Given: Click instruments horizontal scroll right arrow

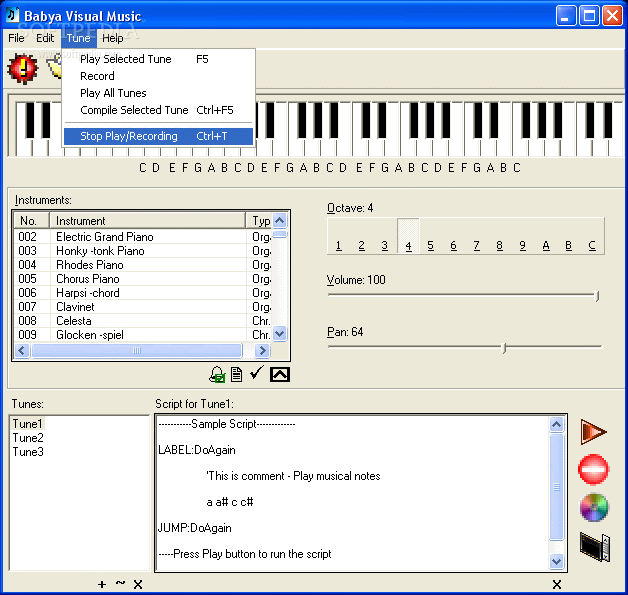Looking at the screenshot, I should coord(262,351).
